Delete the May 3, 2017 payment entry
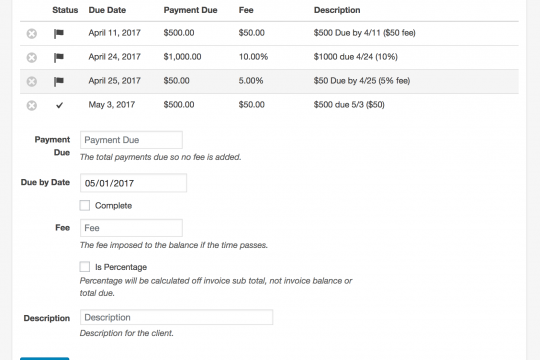This screenshot has height=360, width=540. point(32,105)
